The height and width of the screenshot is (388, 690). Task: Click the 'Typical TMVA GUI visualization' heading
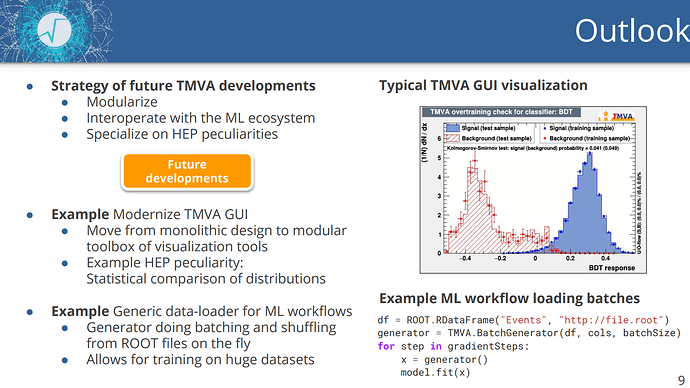click(483, 85)
